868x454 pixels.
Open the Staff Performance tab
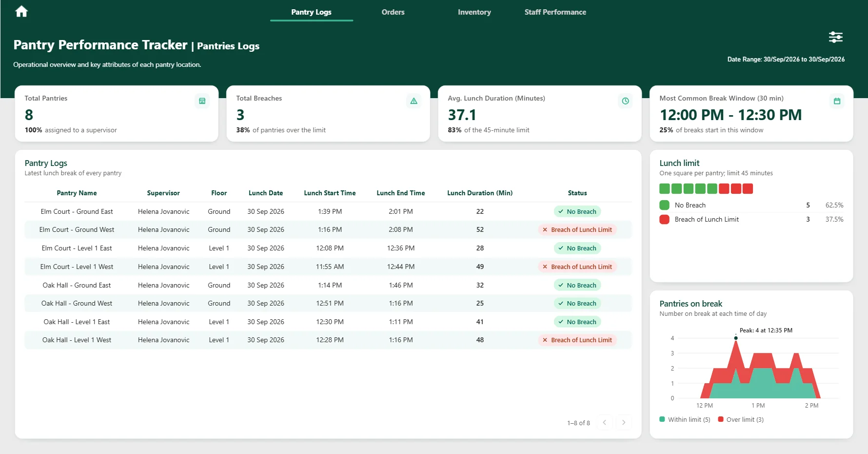(x=555, y=12)
